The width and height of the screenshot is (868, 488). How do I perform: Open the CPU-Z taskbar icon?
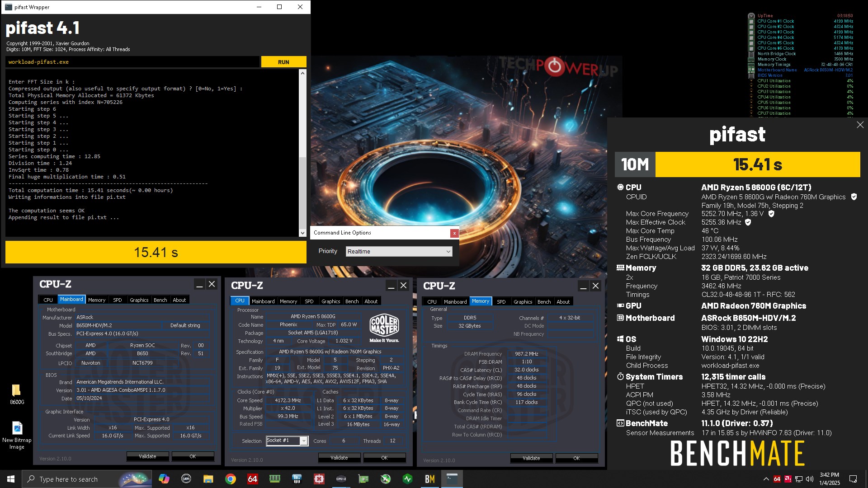341,479
